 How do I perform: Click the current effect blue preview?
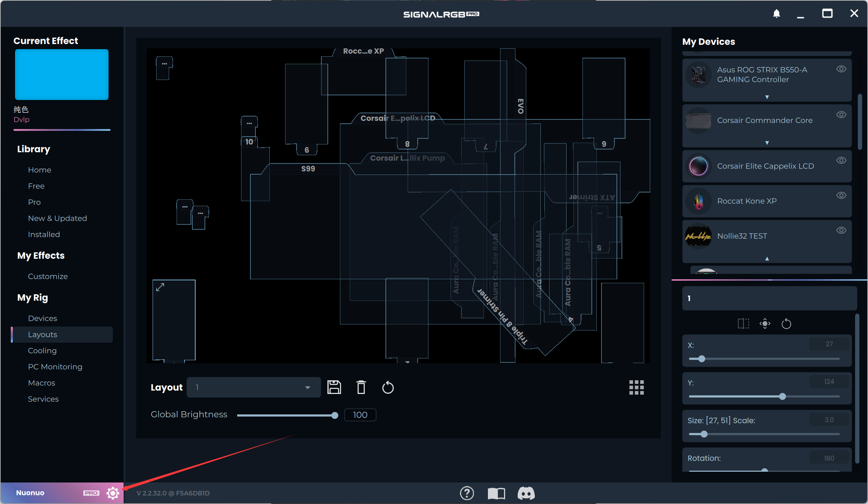(x=62, y=75)
